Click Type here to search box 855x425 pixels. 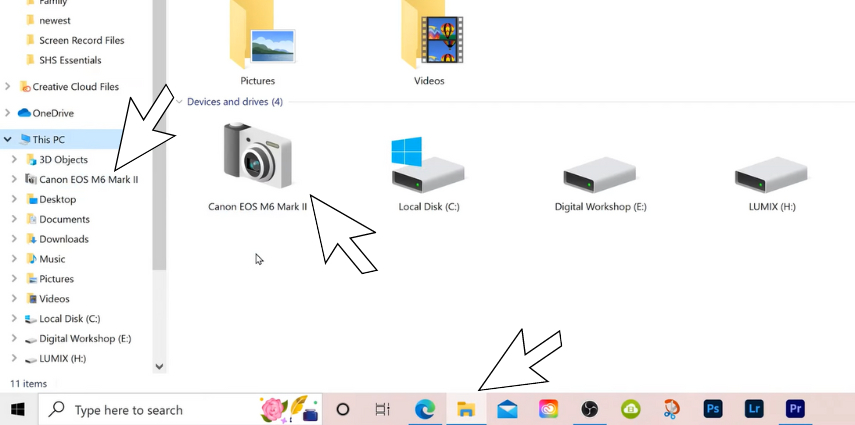point(180,409)
